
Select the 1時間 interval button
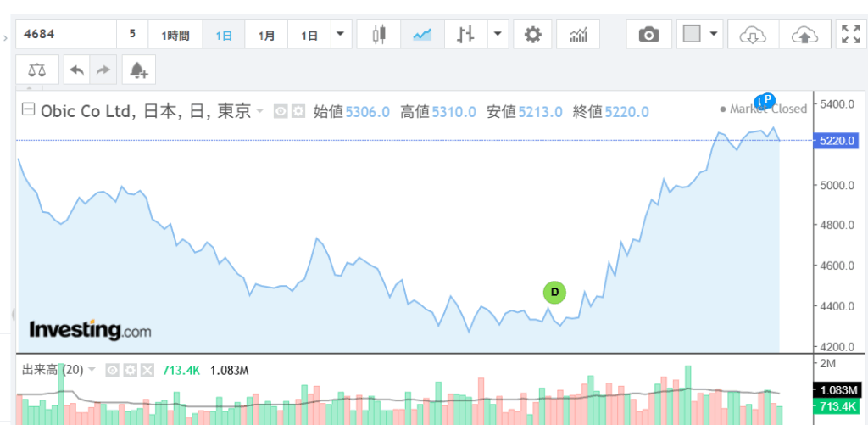coord(175,34)
